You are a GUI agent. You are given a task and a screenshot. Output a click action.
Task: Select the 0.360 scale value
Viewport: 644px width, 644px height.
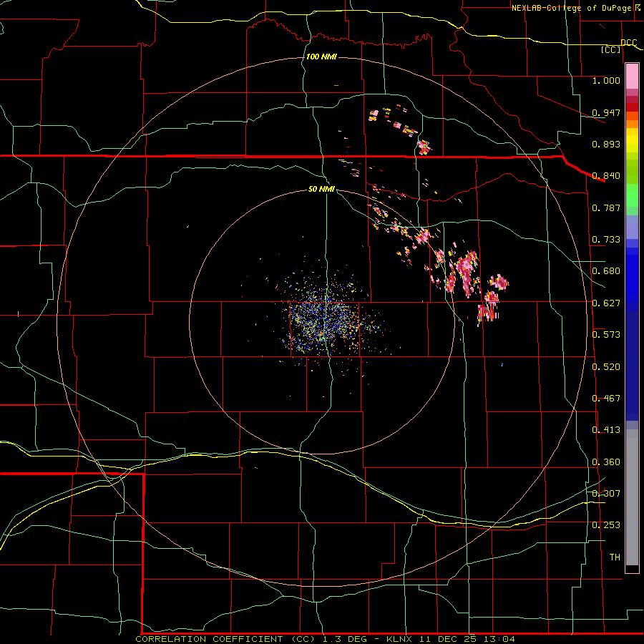click(x=606, y=462)
